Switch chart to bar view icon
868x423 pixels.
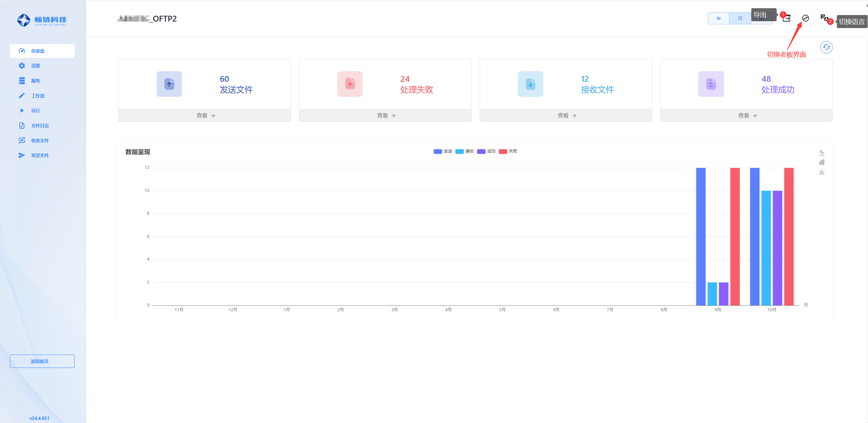821,162
